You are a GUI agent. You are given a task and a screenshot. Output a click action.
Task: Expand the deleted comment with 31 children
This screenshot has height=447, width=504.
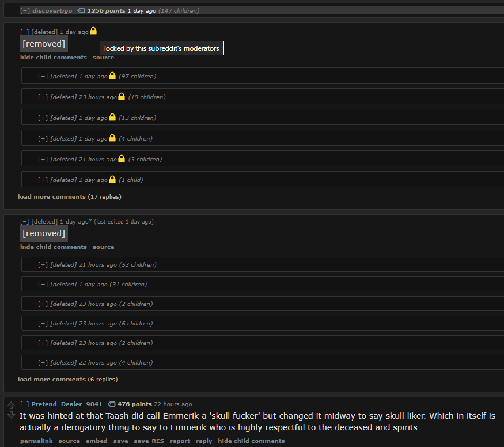[43, 285]
